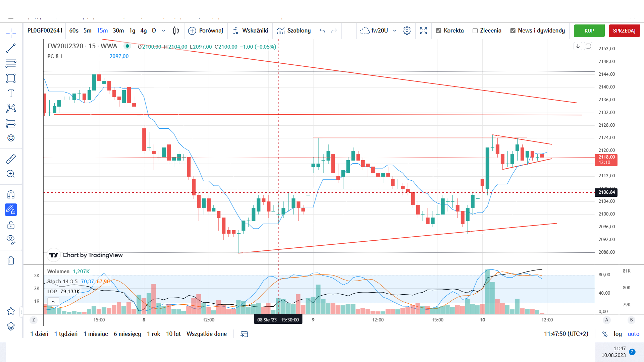This screenshot has height=362, width=644.
Task: Expand the interval list chevron
Action: click(163, 31)
